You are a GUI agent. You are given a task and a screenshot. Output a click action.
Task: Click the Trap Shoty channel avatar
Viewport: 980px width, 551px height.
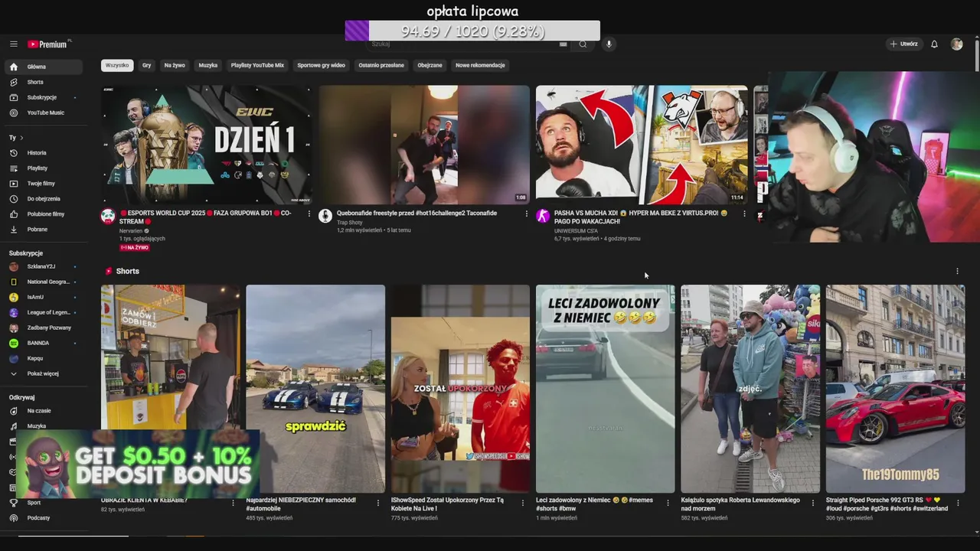325,216
